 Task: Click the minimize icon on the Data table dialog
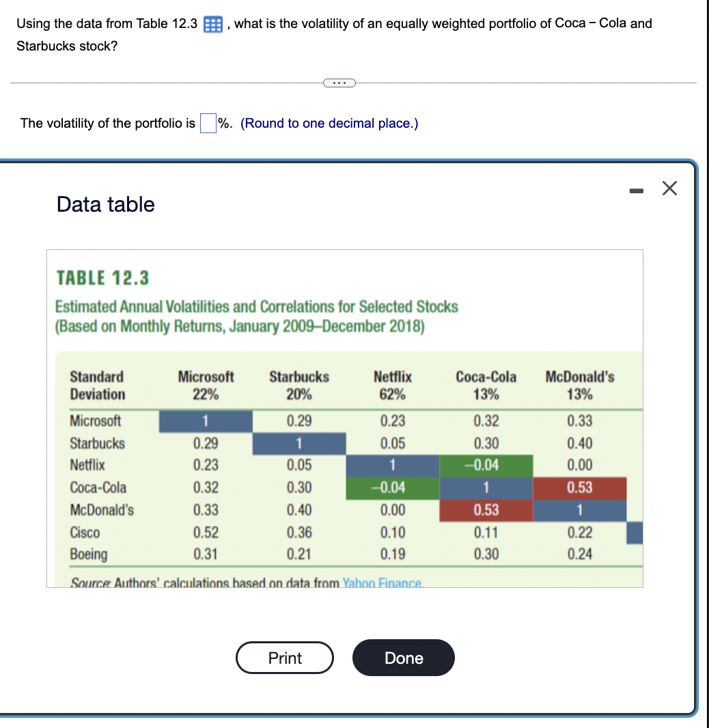[636, 190]
